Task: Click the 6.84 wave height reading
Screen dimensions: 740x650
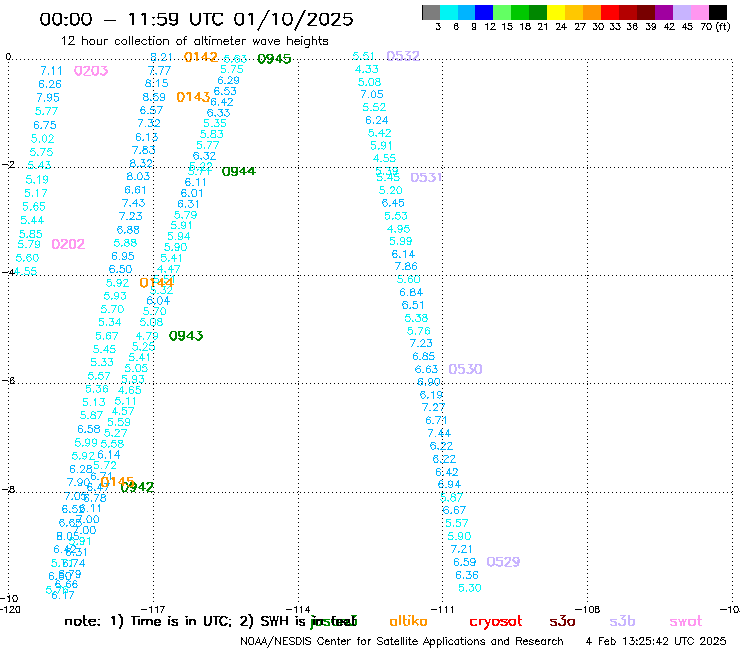Action: pos(411,292)
